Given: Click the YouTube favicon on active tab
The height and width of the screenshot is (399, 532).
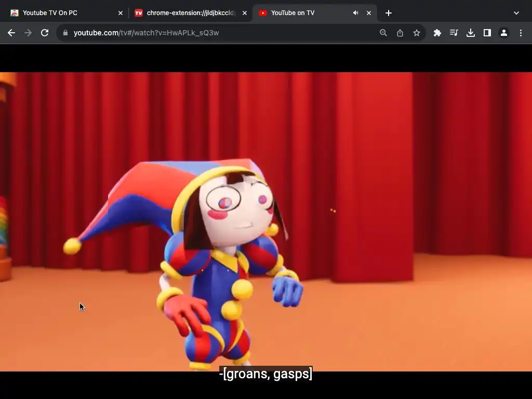Looking at the screenshot, I should 262,13.
